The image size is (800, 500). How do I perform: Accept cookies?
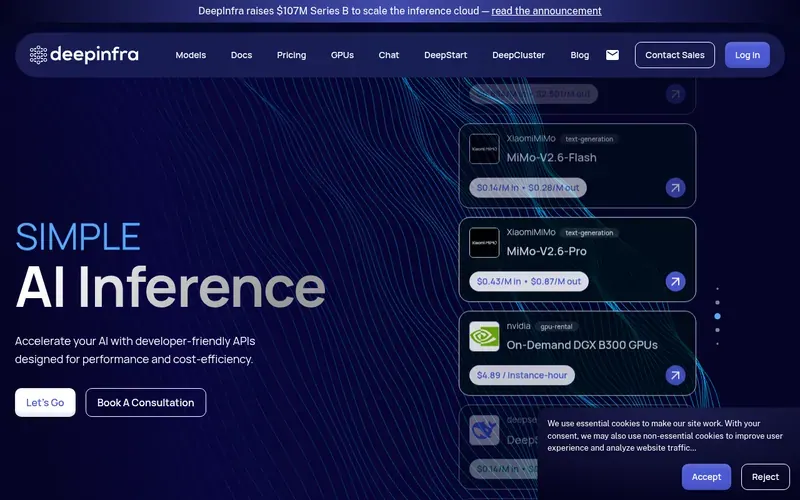coord(706,477)
